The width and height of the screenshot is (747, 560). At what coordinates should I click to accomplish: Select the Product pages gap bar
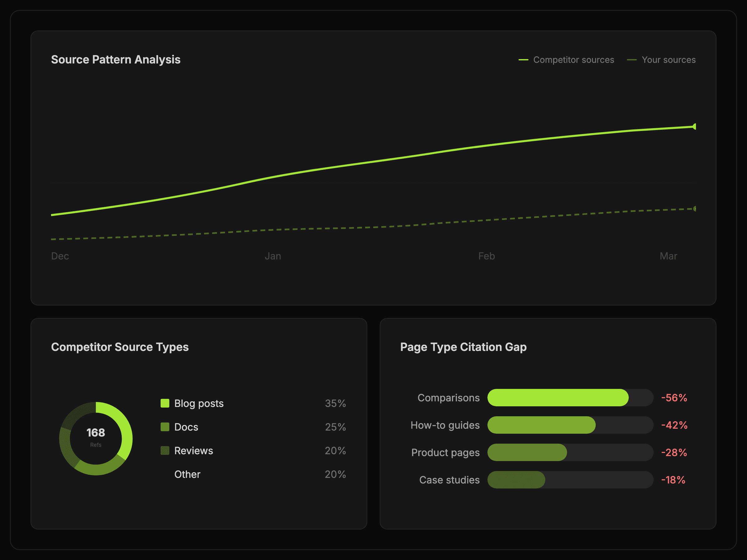(527, 452)
